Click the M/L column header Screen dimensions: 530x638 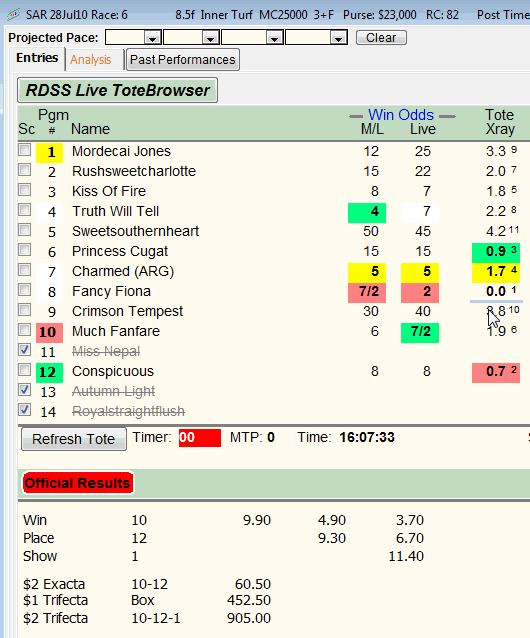click(x=372, y=129)
